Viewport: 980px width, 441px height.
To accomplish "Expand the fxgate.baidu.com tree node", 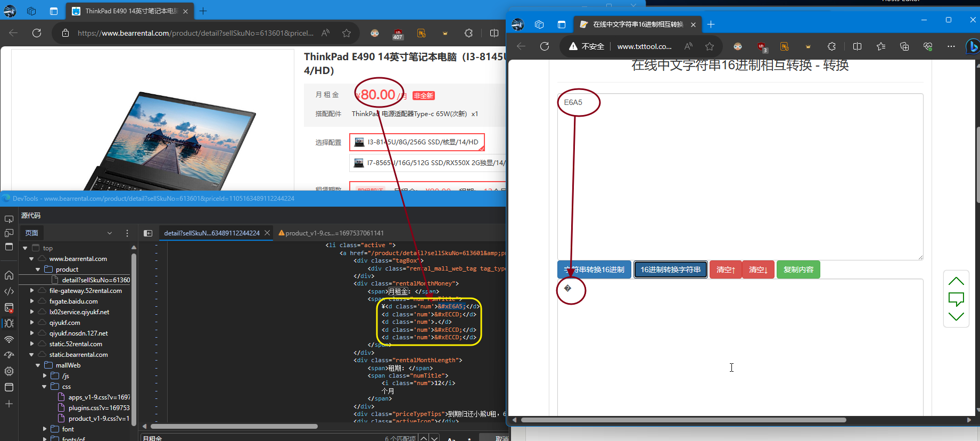I will (31, 301).
